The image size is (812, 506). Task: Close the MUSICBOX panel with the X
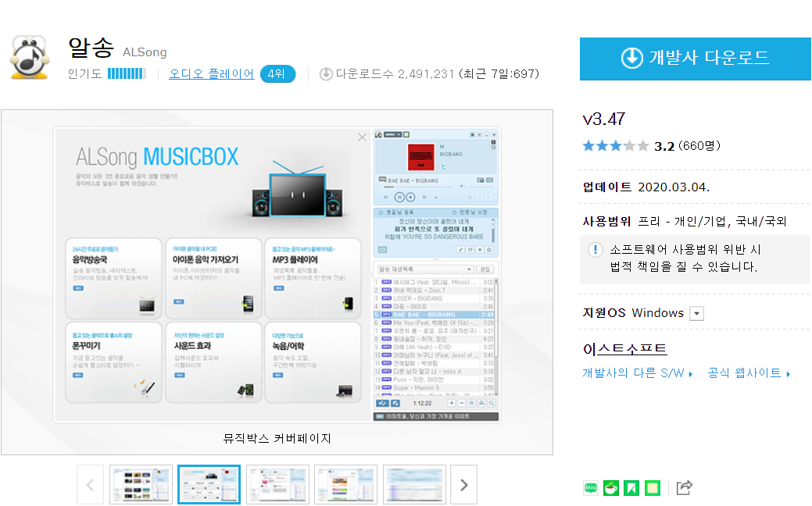coord(362,137)
